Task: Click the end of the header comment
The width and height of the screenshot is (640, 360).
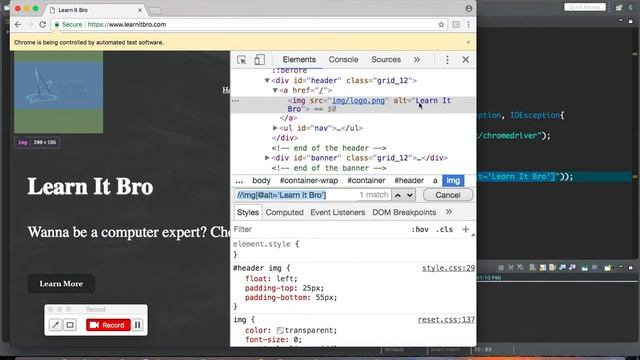Action: (329, 148)
